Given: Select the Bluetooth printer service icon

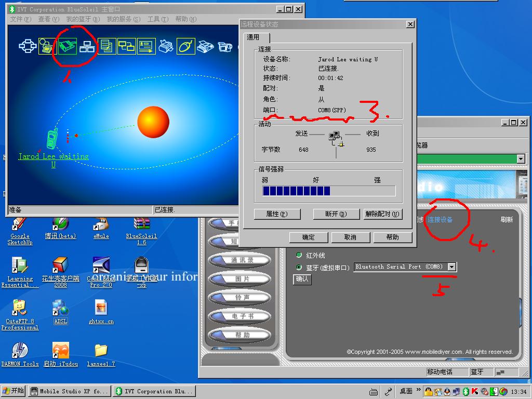Looking at the screenshot, I should 166,46.
